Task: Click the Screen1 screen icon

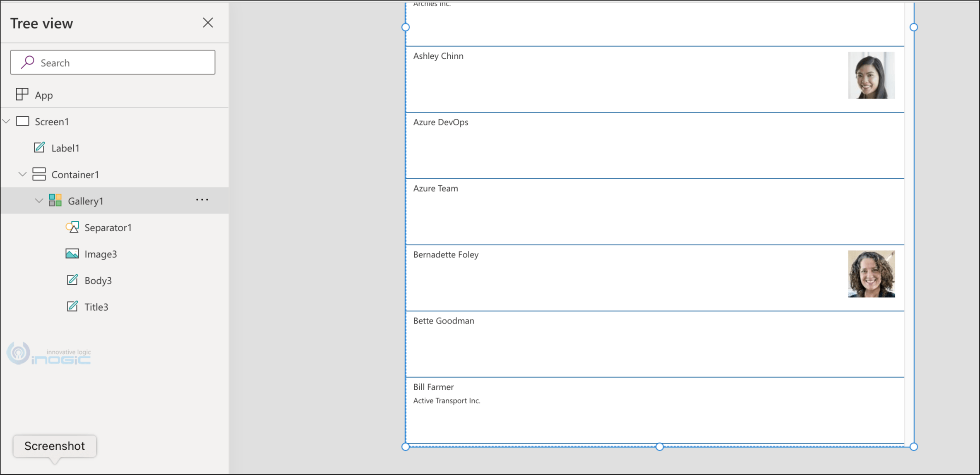Action: [x=23, y=121]
